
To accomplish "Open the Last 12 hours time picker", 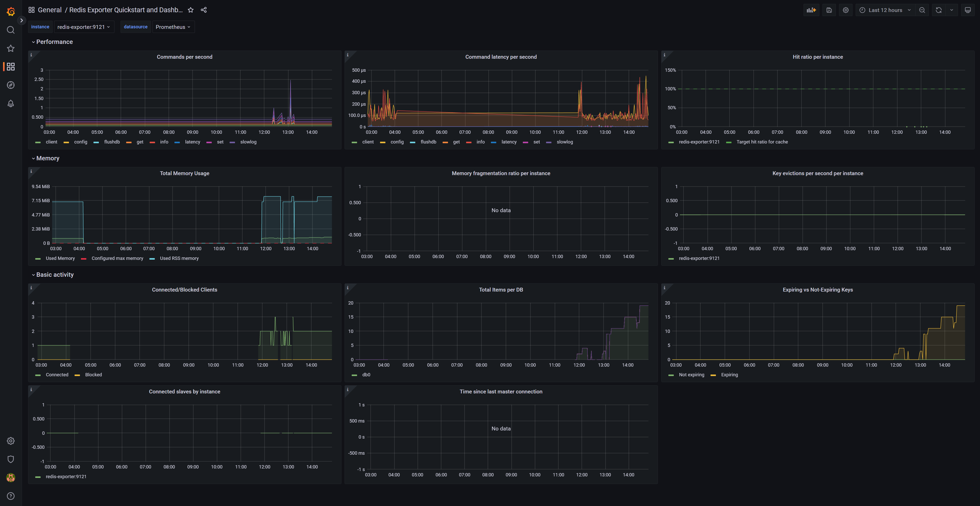I will tap(885, 10).
